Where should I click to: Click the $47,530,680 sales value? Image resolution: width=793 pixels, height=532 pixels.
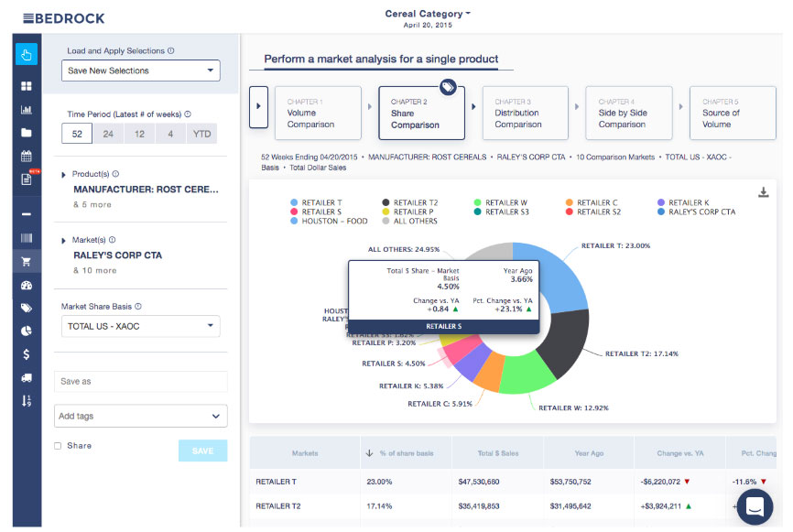tap(479, 482)
